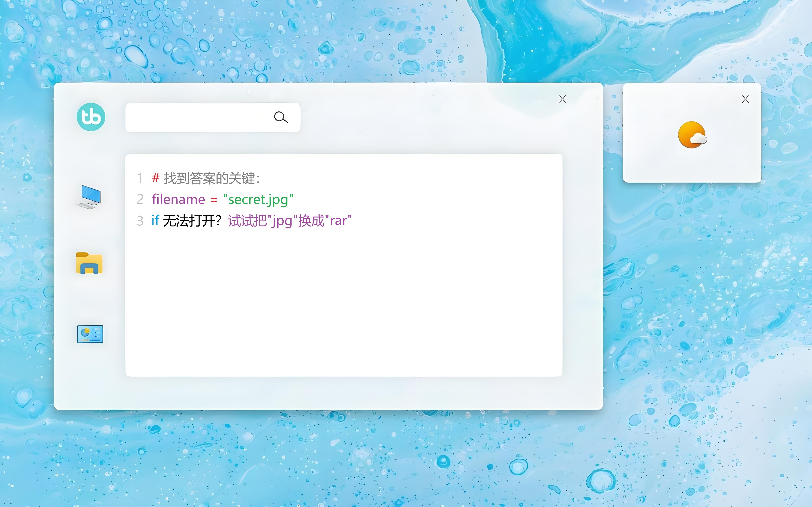This screenshot has width=812, height=507.
Task: Open the Control Panel icon in sidebar
Action: pos(90,334)
